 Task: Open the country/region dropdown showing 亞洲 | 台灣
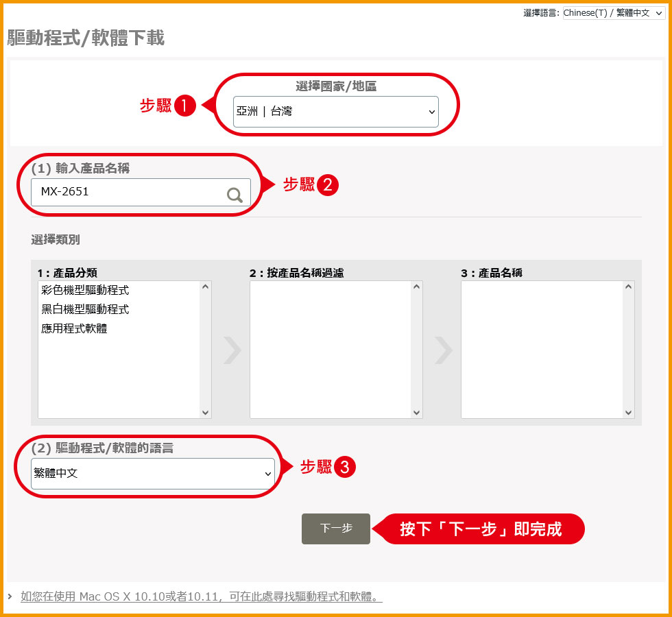335,112
